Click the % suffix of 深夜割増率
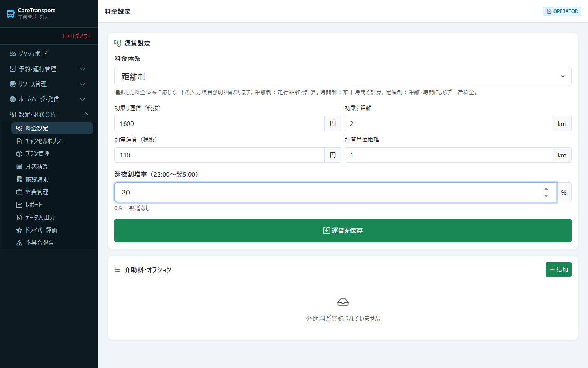This screenshot has height=368, width=588. click(x=564, y=192)
